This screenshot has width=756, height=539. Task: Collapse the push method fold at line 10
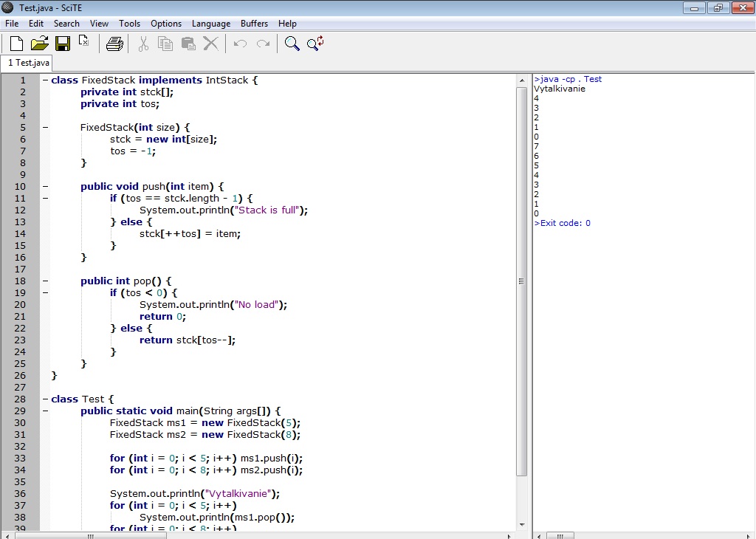45,187
